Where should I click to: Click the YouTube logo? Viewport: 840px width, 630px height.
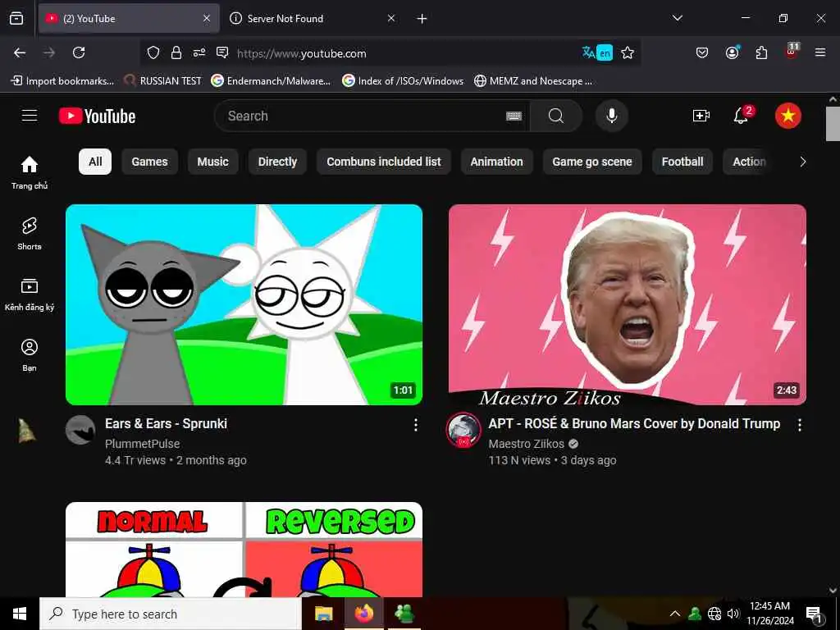pos(97,116)
